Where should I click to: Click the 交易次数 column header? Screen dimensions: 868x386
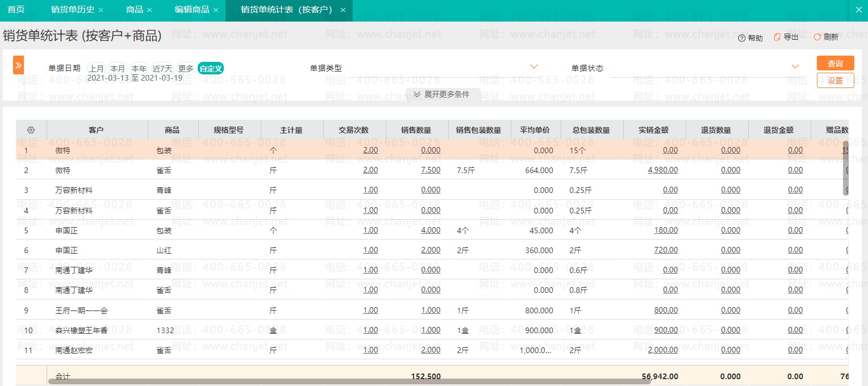tap(354, 130)
